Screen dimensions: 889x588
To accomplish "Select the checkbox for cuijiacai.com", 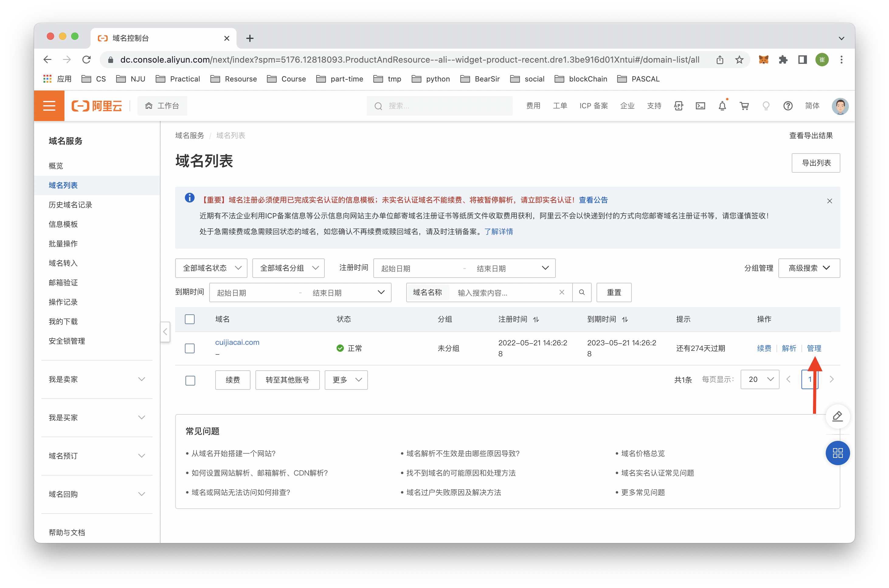I will coord(190,348).
